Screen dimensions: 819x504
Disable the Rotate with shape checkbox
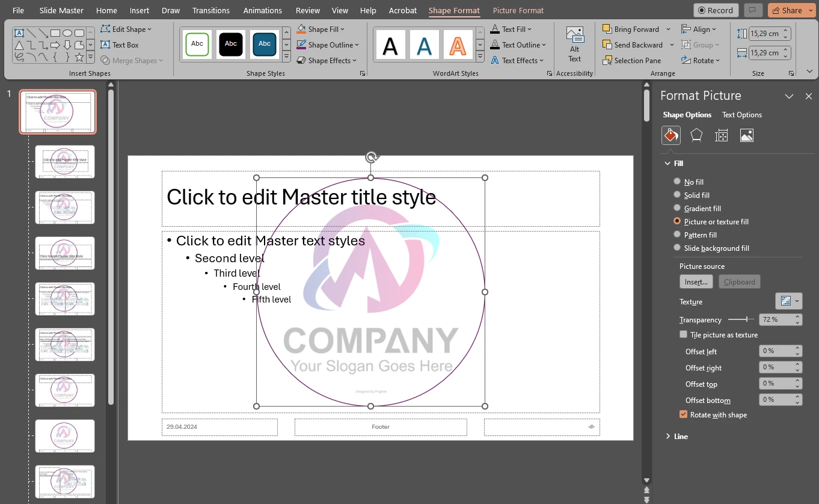(x=683, y=414)
